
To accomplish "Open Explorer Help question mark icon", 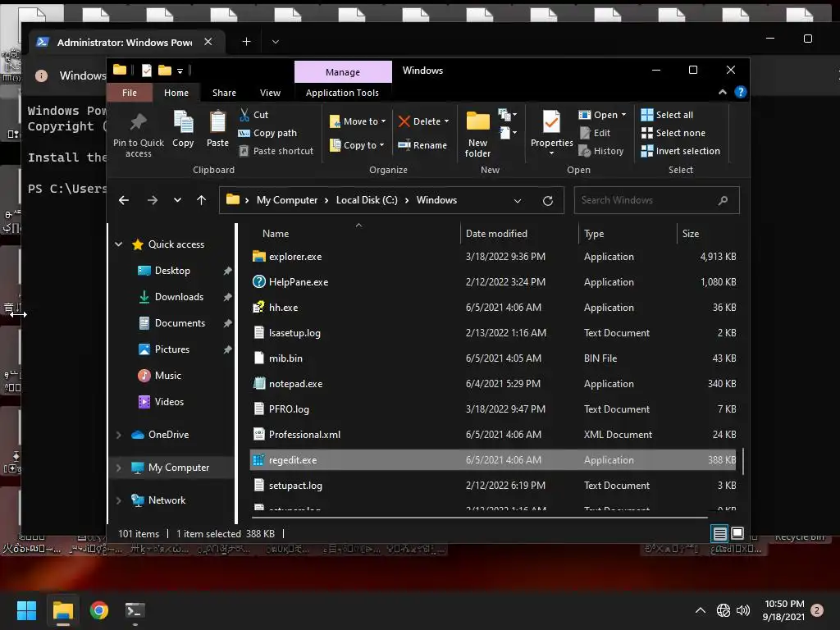I will coord(741,92).
